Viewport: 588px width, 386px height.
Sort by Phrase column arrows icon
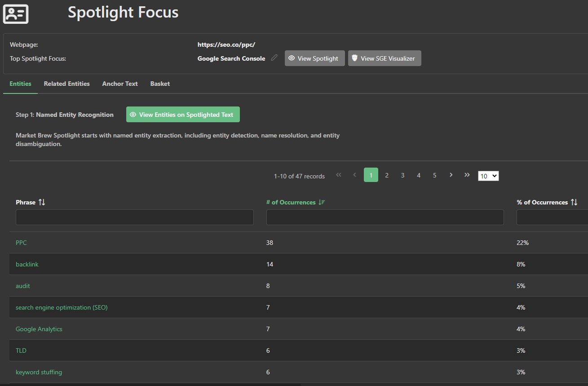[x=42, y=202]
